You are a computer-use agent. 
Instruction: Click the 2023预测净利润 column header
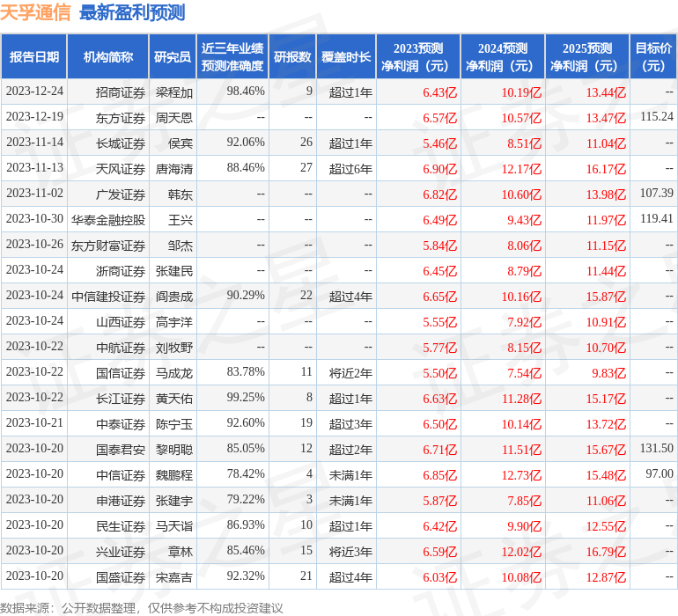click(418, 56)
